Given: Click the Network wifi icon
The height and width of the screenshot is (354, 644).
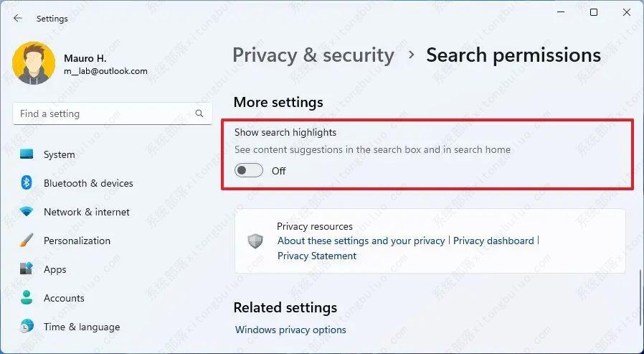Looking at the screenshot, I should (x=27, y=212).
